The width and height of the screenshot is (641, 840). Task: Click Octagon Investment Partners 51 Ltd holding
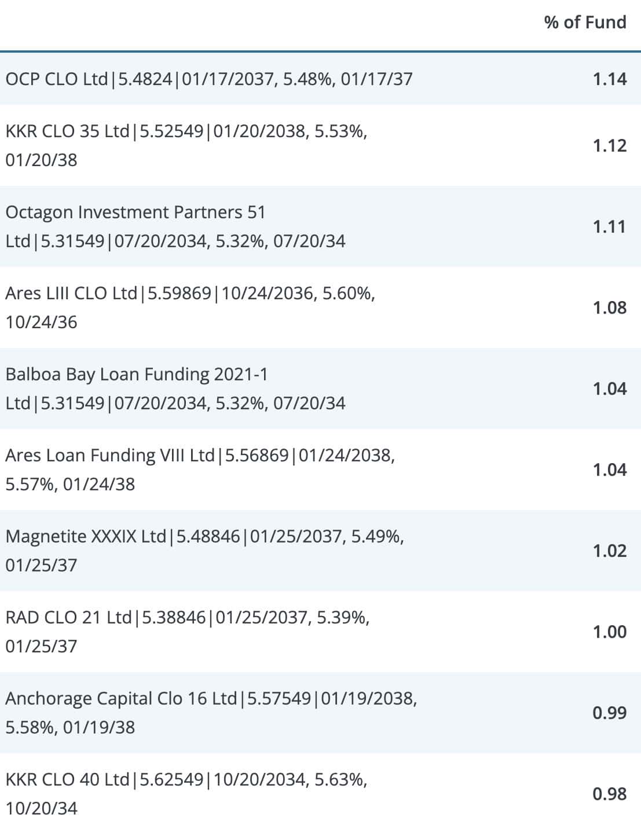[x=320, y=226]
